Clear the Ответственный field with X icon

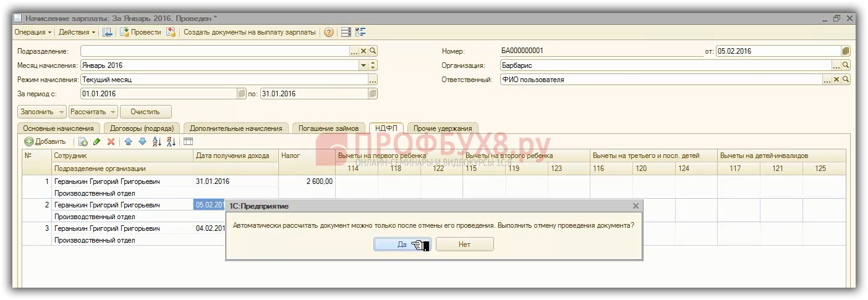(x=836, y=80)
